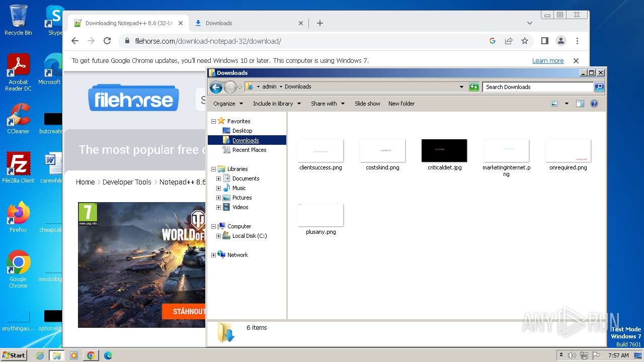
Task: Click the Search Downloads field
Action: point(538,87)
